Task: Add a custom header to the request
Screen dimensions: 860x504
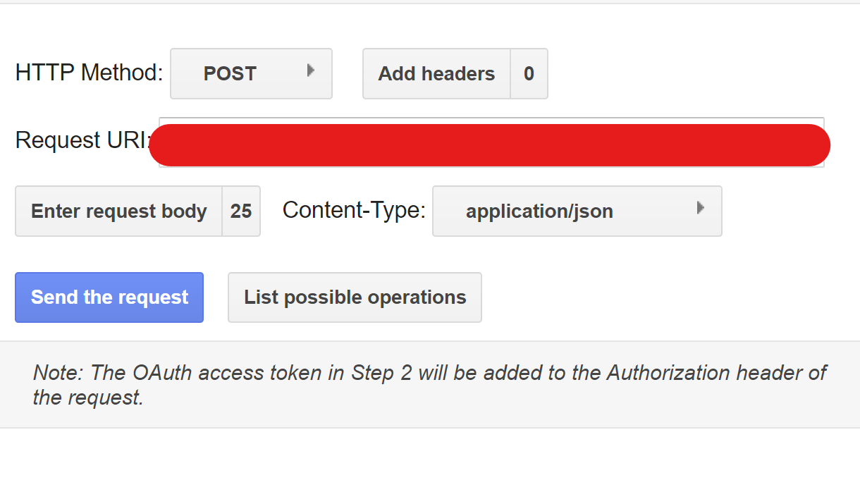Action: [436, 73]
